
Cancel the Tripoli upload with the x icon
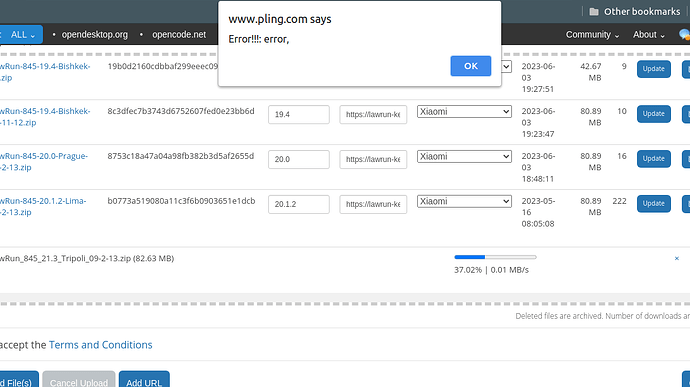pos(677,258)
